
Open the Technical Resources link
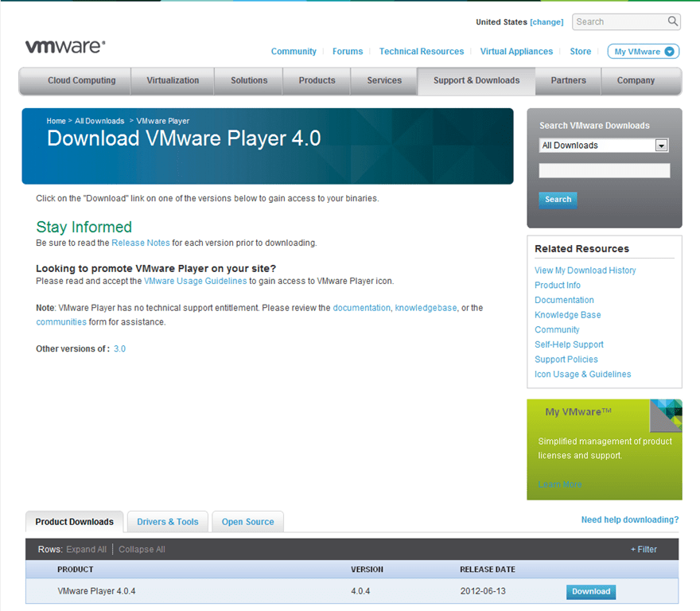(422, 52)
